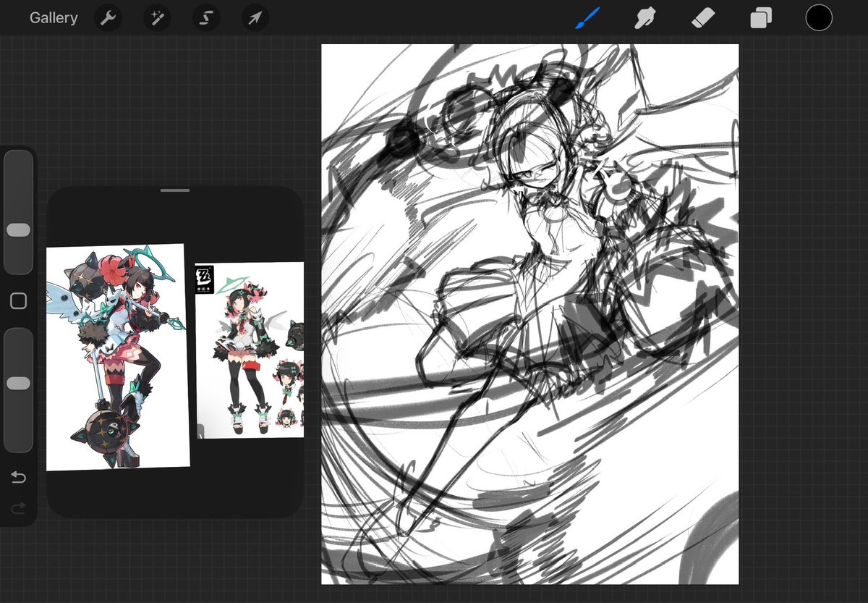Activate the Selection S-shaped tool
The height and width of the screenshot is (603, 868).
(x=206, y=18)
